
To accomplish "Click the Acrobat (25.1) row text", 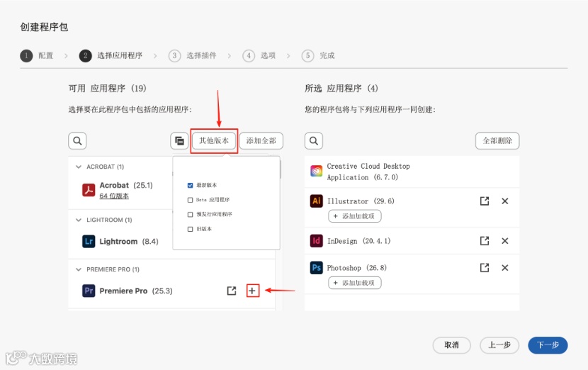I will 126,186.
